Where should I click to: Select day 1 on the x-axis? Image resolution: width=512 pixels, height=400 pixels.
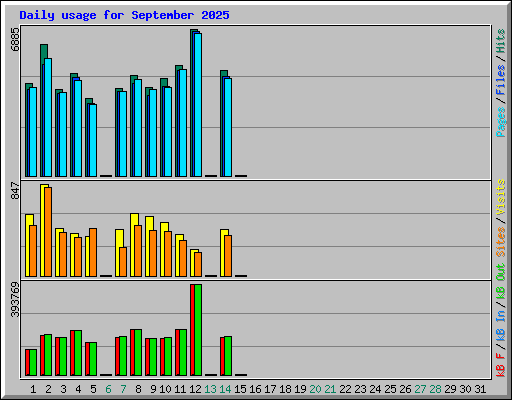point(33,389)
